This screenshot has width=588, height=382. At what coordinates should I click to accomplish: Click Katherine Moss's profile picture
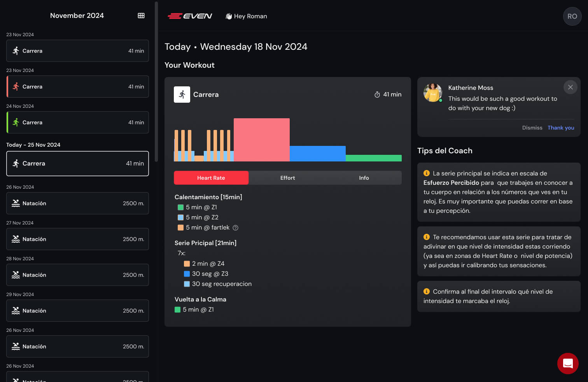coord(432,93)
